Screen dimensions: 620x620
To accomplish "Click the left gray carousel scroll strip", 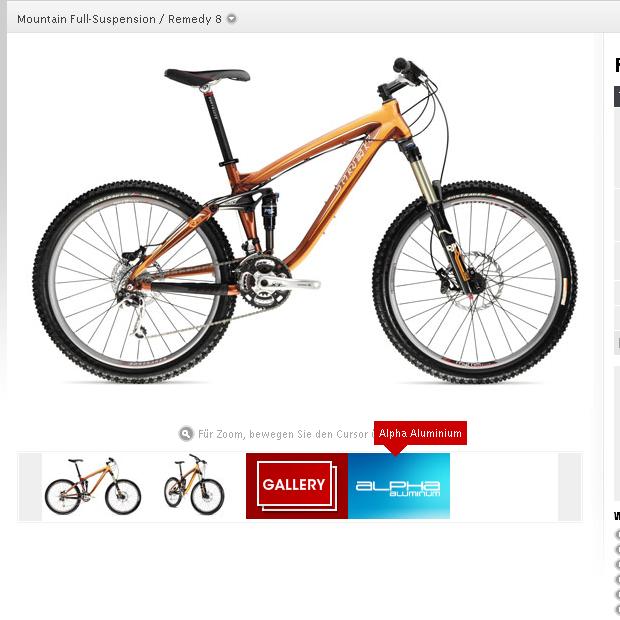I will click(x=30, y=486).
